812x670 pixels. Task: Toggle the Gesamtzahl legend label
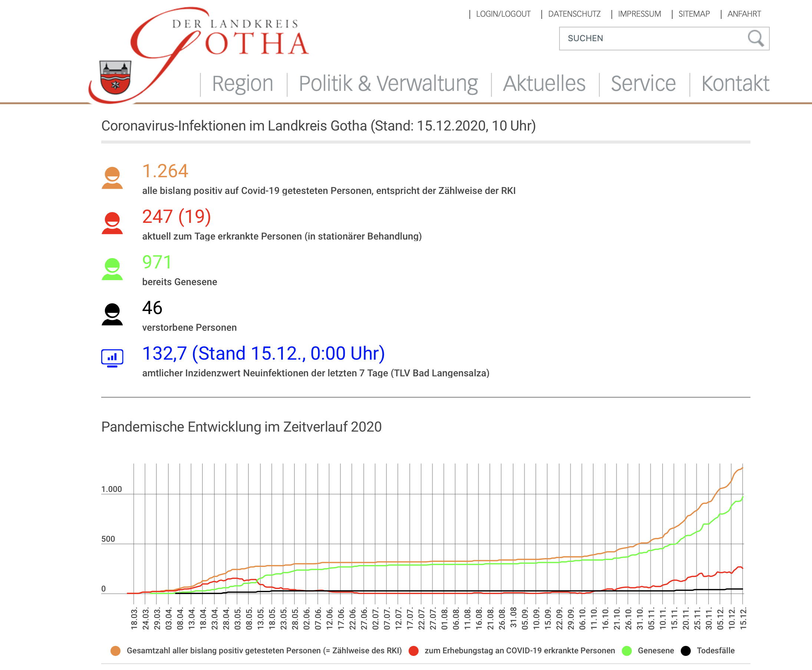(264, 651)
